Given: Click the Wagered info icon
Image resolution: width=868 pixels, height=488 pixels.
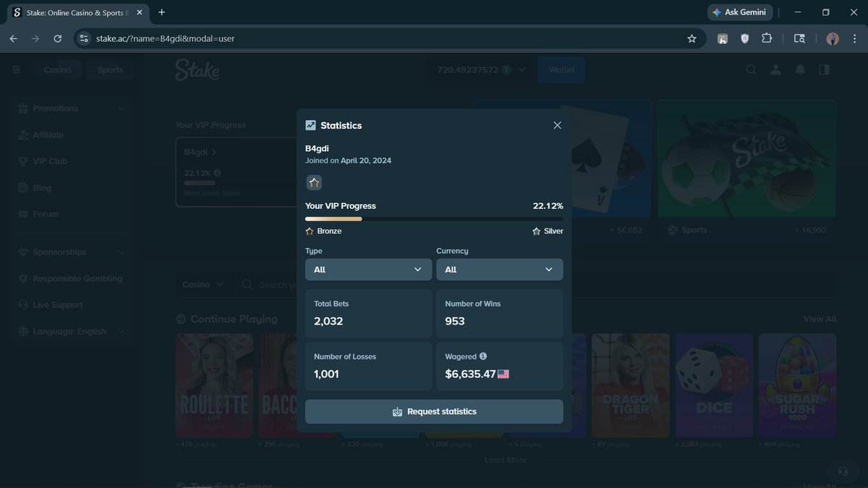Looking at the screenshot, I should point(483,356).
